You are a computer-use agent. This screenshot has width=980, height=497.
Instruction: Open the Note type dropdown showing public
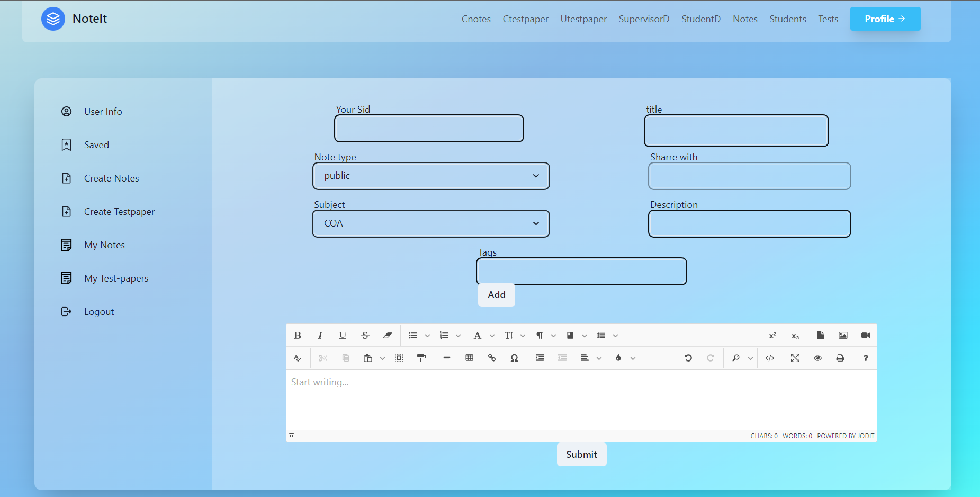click(x=430, y=176)
